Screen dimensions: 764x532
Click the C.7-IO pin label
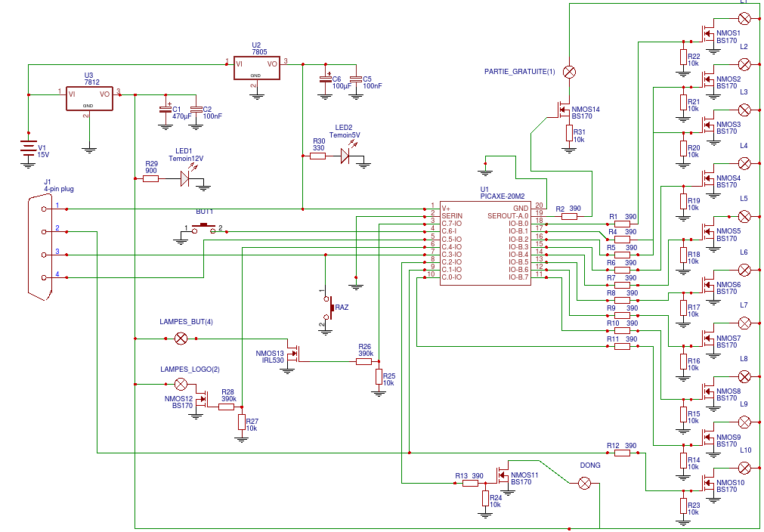pos(452,224)
